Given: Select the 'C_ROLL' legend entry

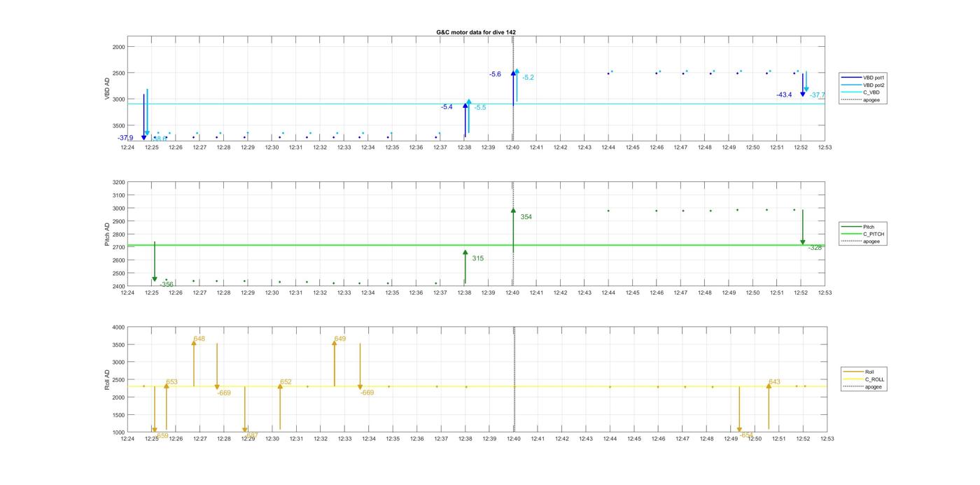Looking at the screenshot, I should coord(864,379).
